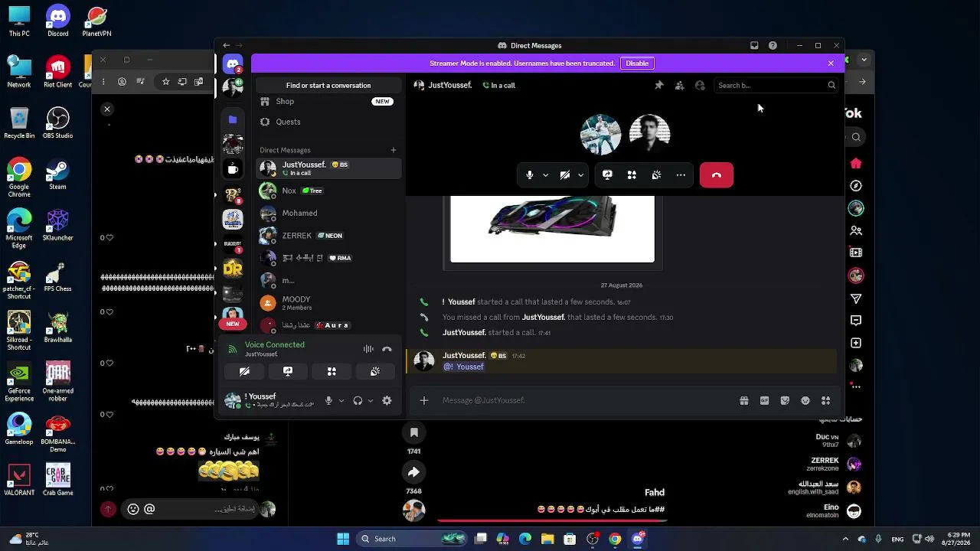This screenshot has width=980, height=551.
Task: Launch activity from Voice Connected panel
Action: [332, 371]
